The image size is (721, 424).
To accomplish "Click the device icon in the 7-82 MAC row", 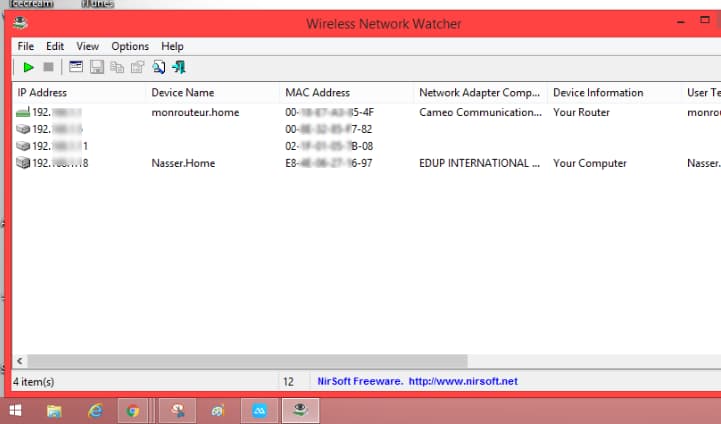I will (23, 129).
